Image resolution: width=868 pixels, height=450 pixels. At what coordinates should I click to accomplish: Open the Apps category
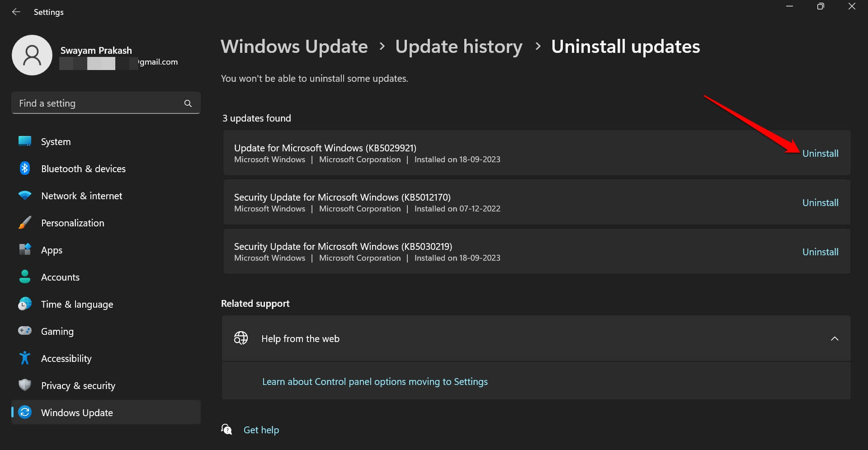tap(106, 250)
